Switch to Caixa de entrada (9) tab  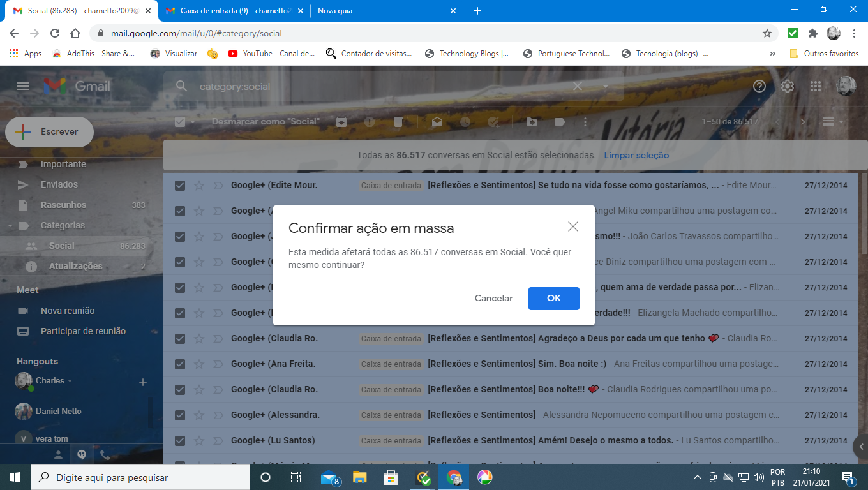point(236,11)
